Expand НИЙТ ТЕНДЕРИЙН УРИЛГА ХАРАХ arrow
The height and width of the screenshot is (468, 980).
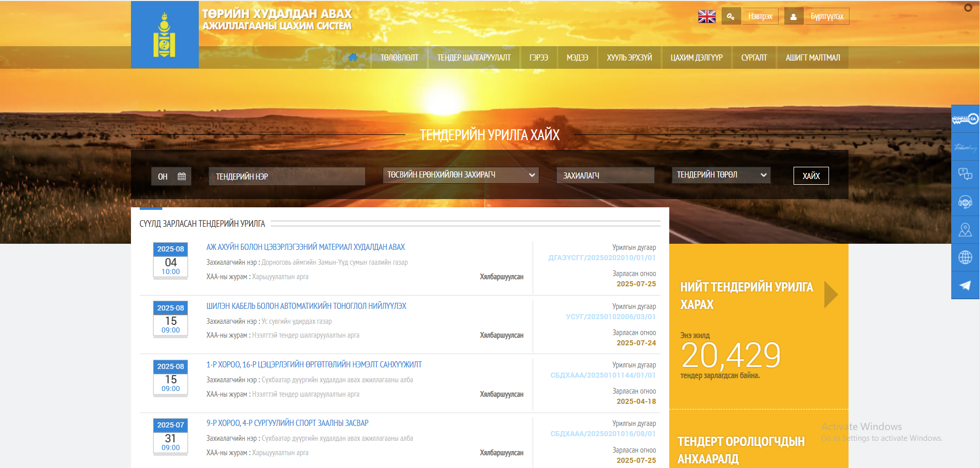pos(830,295)
